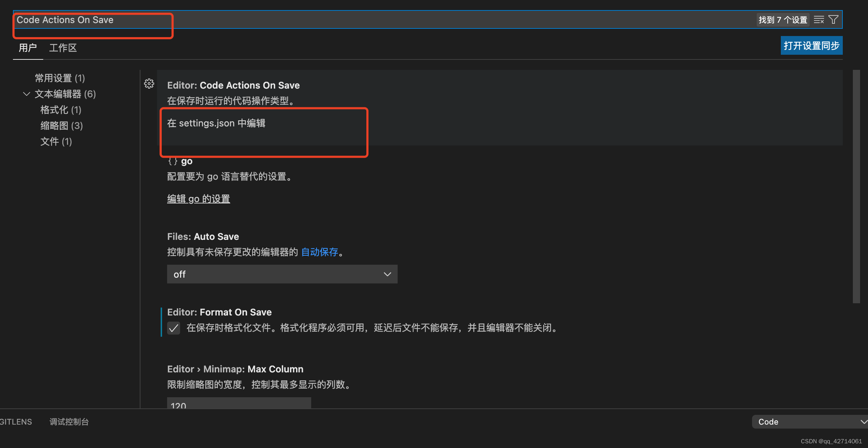Open the 调试控制台 panel tab
This screenshot has width=868, height=448.
[x=69, y=422]
